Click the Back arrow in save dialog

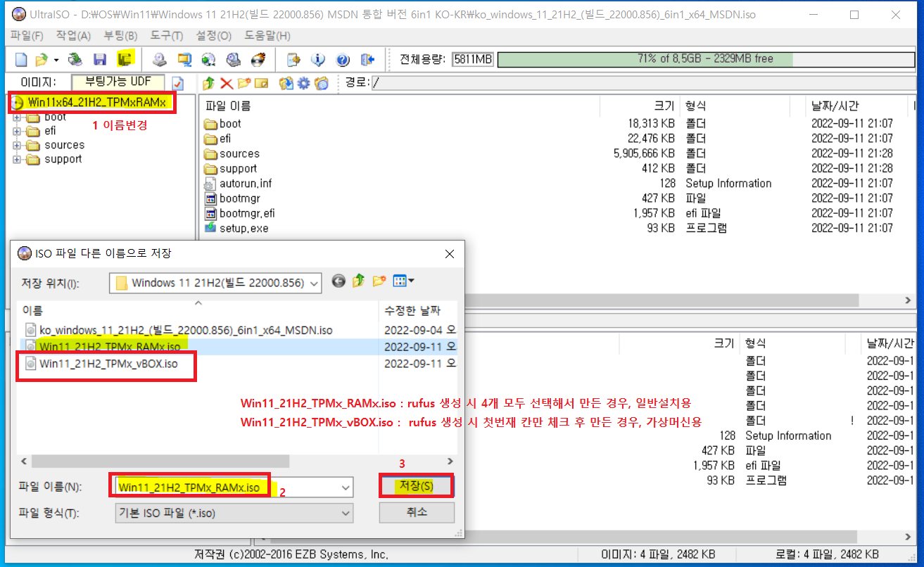pos(338,281)
